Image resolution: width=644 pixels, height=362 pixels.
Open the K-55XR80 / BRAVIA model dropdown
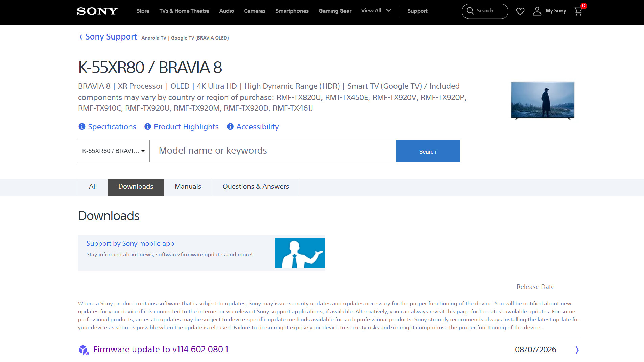point(114,151)
